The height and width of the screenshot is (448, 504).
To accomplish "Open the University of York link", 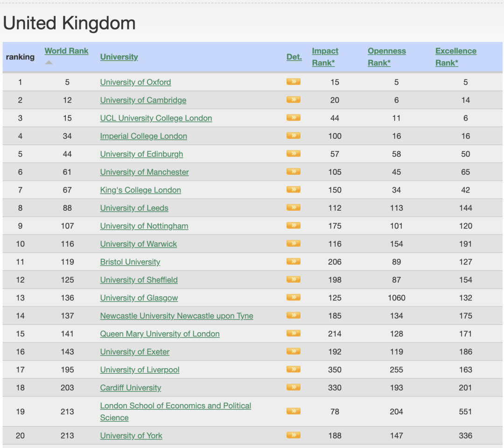I will click(131, 436).
